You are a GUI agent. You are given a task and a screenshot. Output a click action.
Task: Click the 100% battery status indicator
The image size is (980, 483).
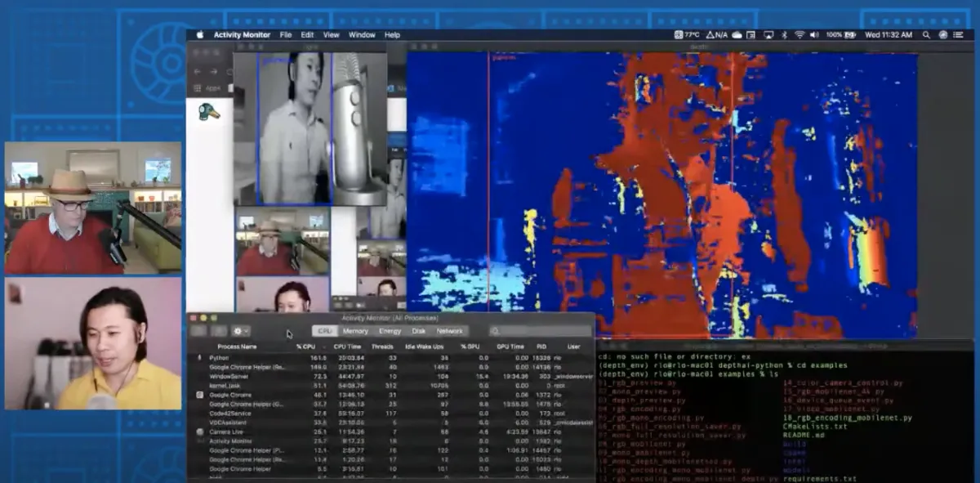pos(843,35)
